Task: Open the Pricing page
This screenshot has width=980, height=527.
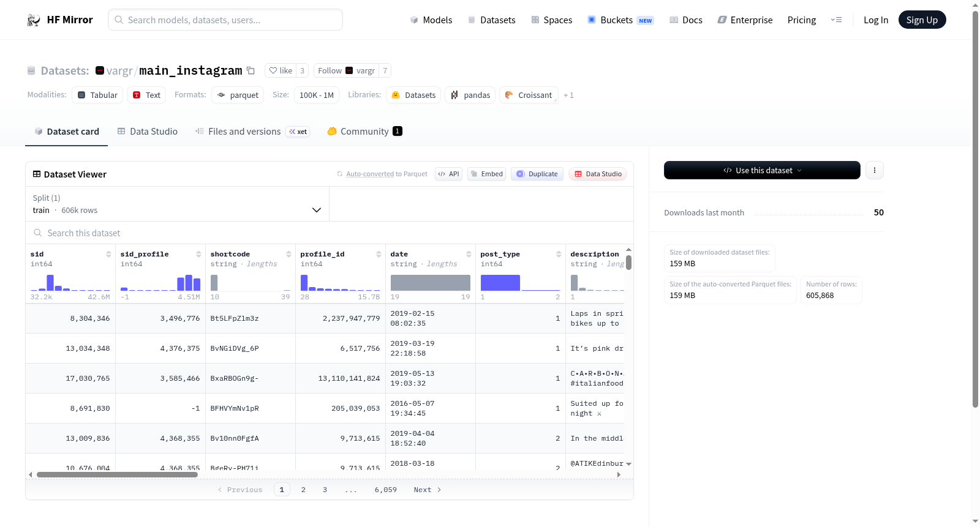Action: (802, 20)
